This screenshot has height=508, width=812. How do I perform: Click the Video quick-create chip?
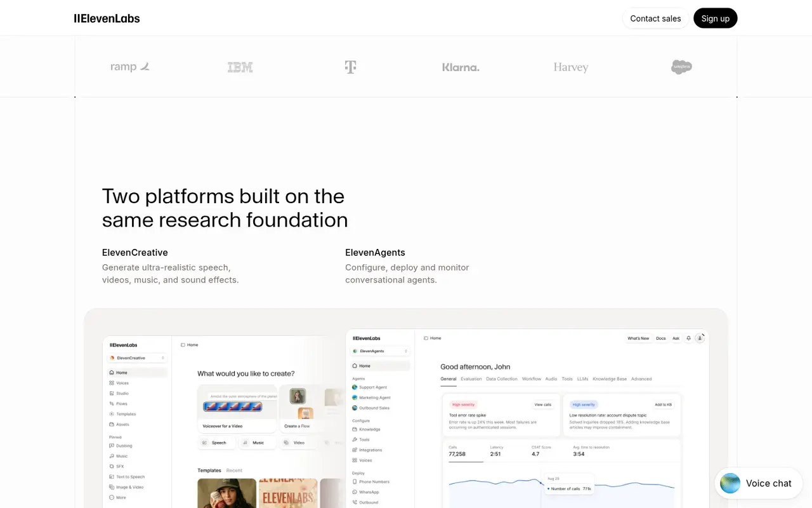click(x=297, y=443)
